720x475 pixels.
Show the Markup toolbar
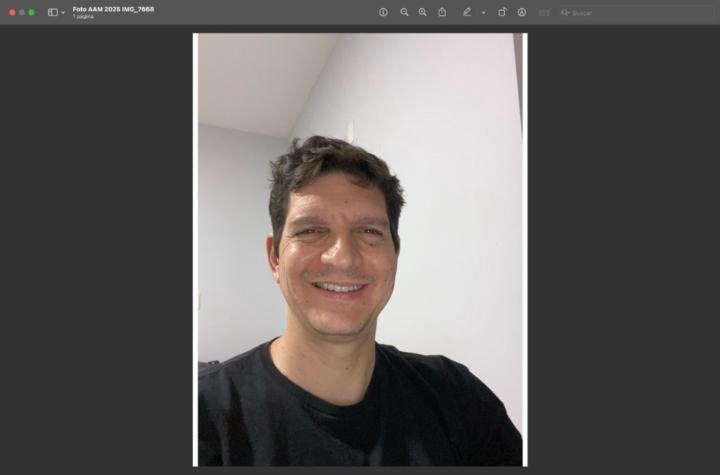pyautogui.click(x=522, y=12)
